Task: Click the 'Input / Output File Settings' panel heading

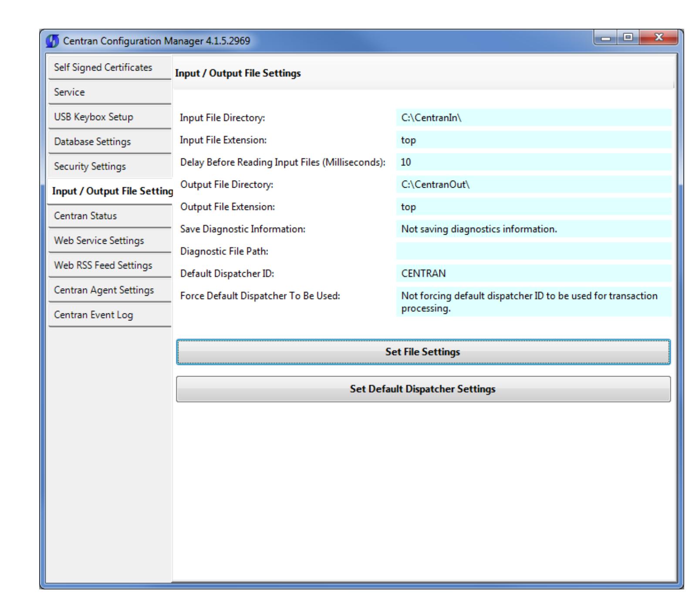Action: pyautogui.click(x=238, y=73)
